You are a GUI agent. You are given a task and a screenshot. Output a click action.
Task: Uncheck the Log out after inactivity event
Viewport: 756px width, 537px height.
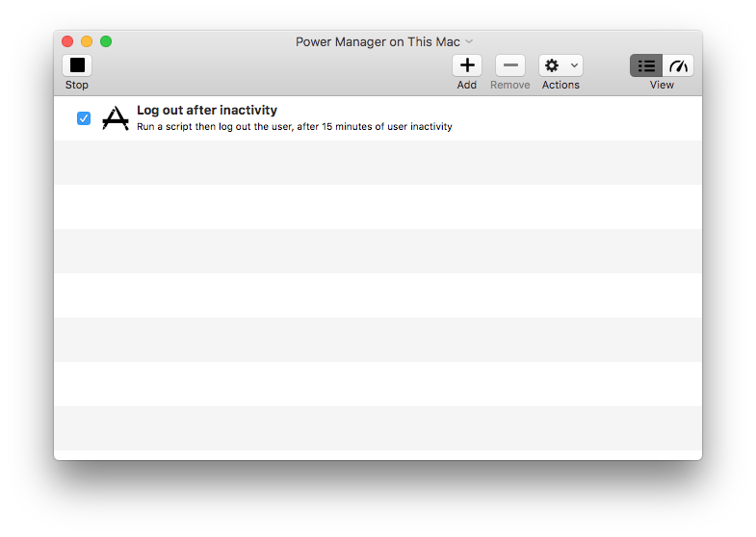point(84,118)
